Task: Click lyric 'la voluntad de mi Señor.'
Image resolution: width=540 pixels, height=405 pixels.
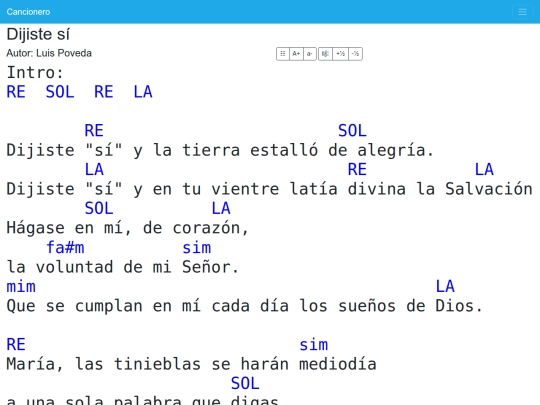Action: click(123, 267)
